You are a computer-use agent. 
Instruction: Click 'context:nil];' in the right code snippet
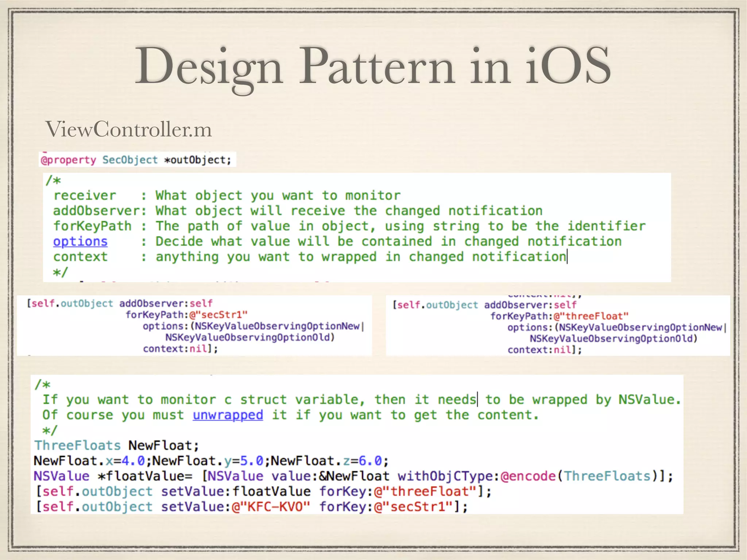coord(545,350)
